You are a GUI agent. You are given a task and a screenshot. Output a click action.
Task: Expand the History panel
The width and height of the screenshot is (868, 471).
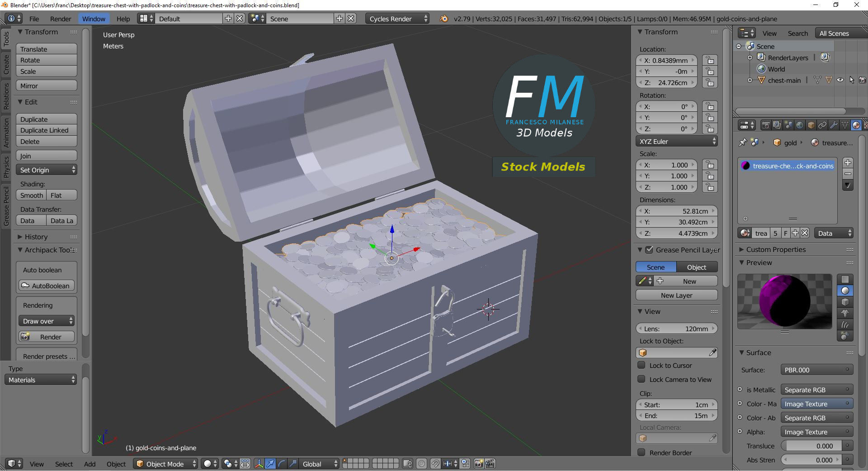20,237
